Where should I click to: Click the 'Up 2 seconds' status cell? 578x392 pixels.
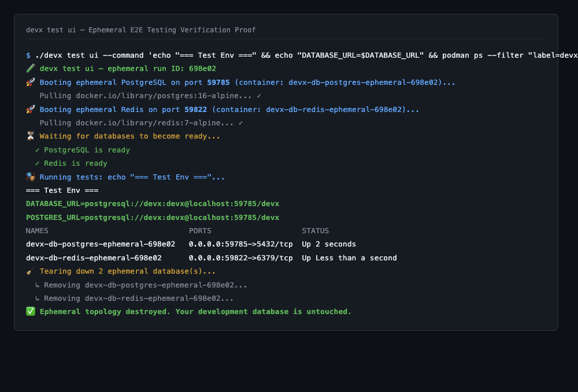pyautogui.click(x=329, y=244)
